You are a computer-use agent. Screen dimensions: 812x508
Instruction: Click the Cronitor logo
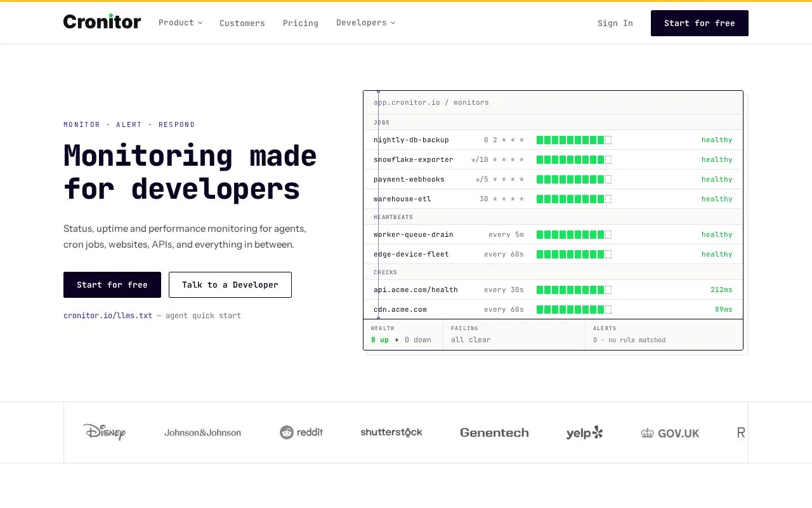[x=102, y=22]
